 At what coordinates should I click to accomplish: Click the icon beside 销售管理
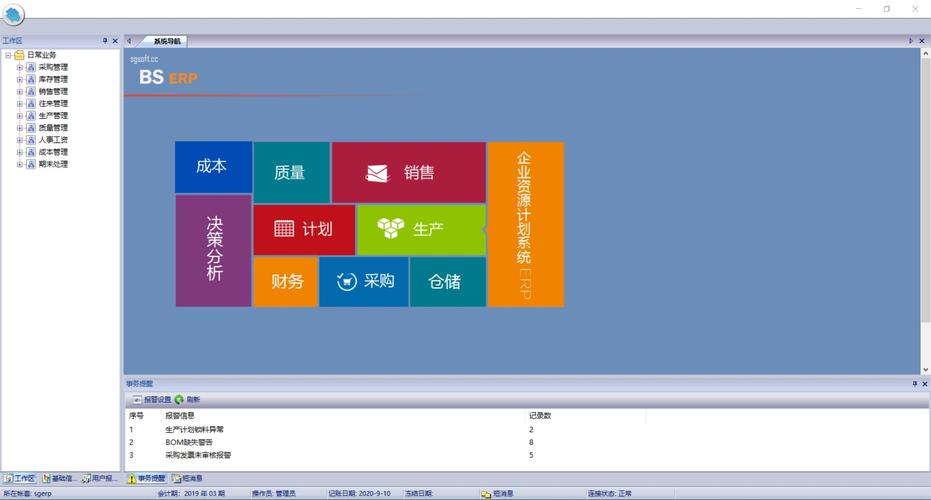click(x=31, y=91)
